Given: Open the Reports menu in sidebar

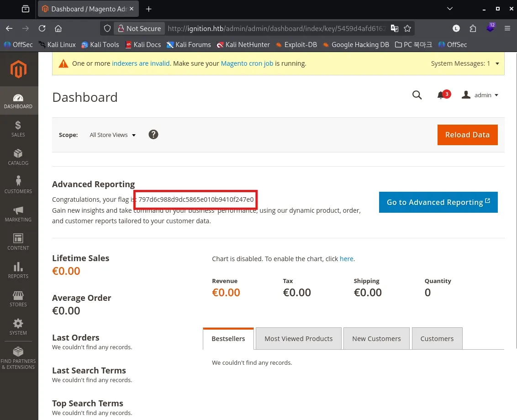Looking at the screenshot, I should click(x=18, y=270).
